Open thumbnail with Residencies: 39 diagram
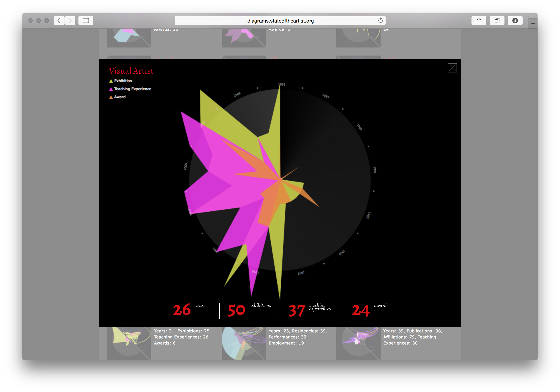The width and height of the screenshot is (560, 392). 243,343
